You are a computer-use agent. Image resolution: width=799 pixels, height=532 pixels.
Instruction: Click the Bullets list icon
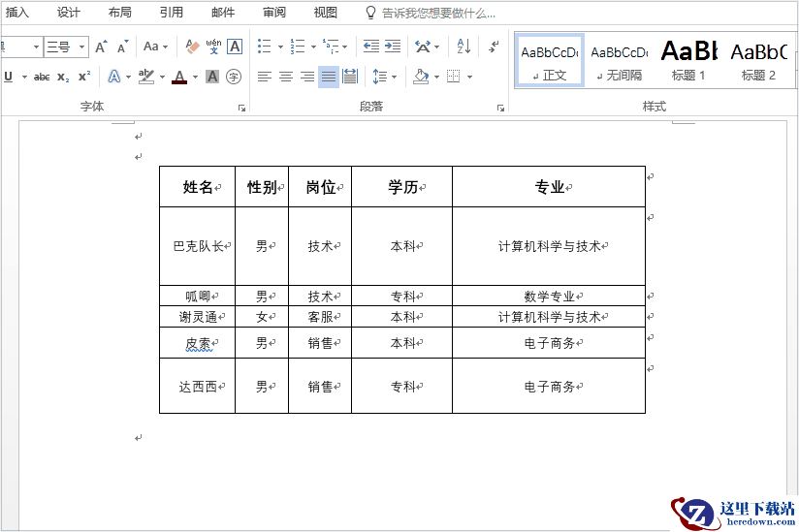pyautogui.click(x=264, y=47)
